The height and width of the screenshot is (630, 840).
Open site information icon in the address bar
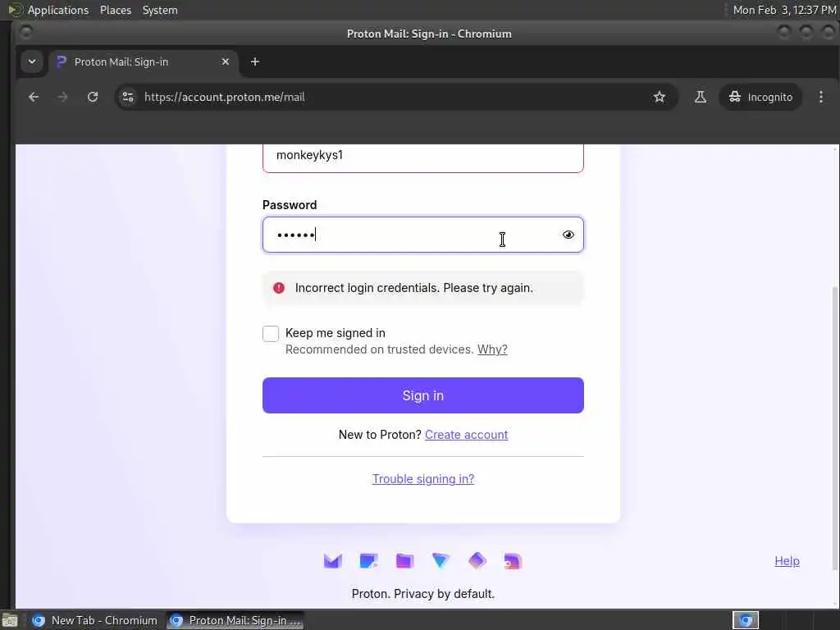128,97
